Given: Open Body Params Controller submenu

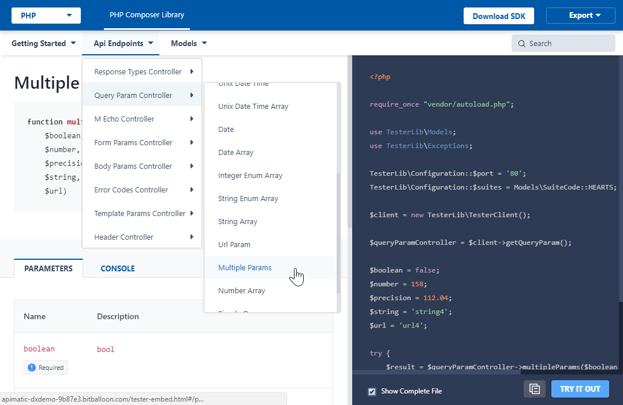Looking at the screenshot, I should point(142,166).
